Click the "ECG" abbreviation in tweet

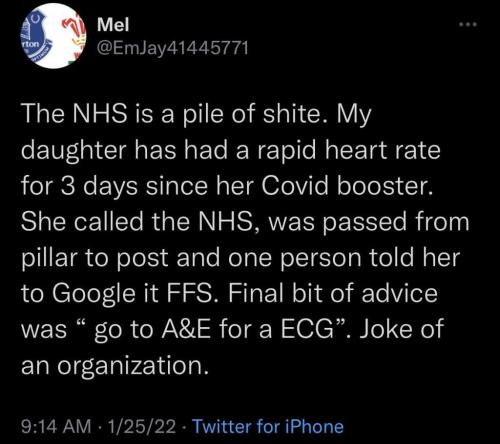(x=306, y=329)
